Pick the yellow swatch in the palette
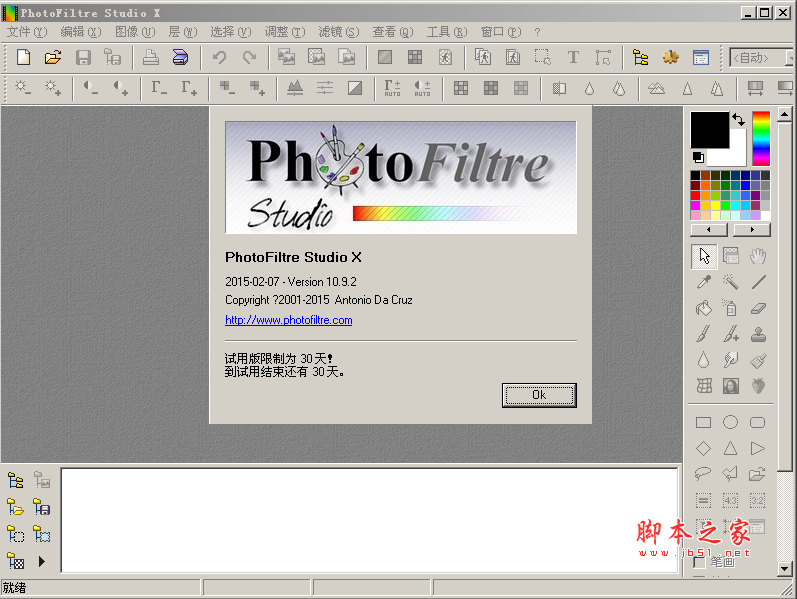797x599 pixels. coord(715,205)
